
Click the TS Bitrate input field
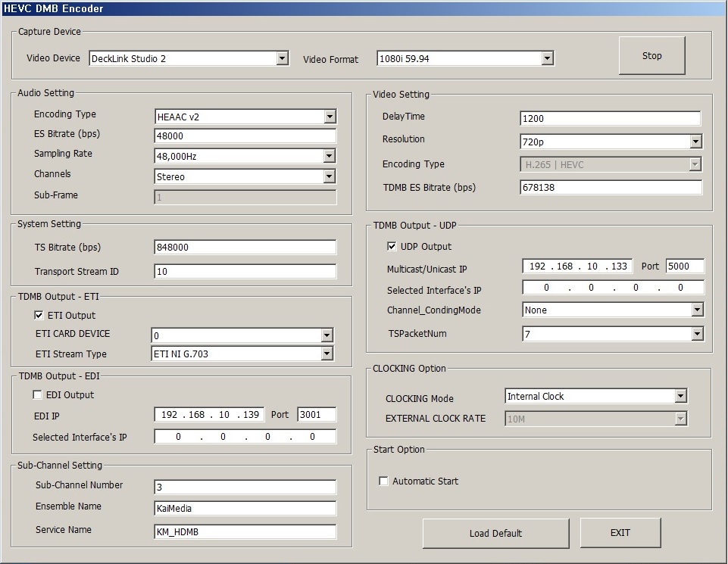click(x=245, y=248)
